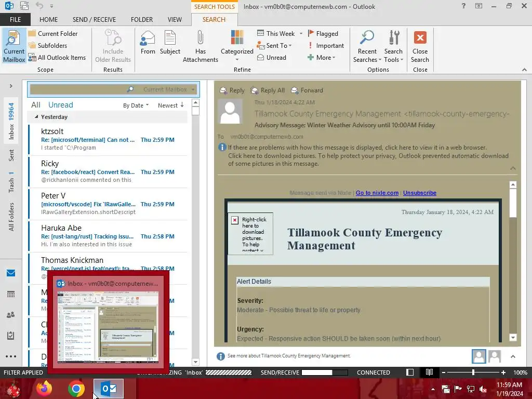Refine search by From sender
The width and height of the screenshot is (532, 399).
(x=148, y=43)
